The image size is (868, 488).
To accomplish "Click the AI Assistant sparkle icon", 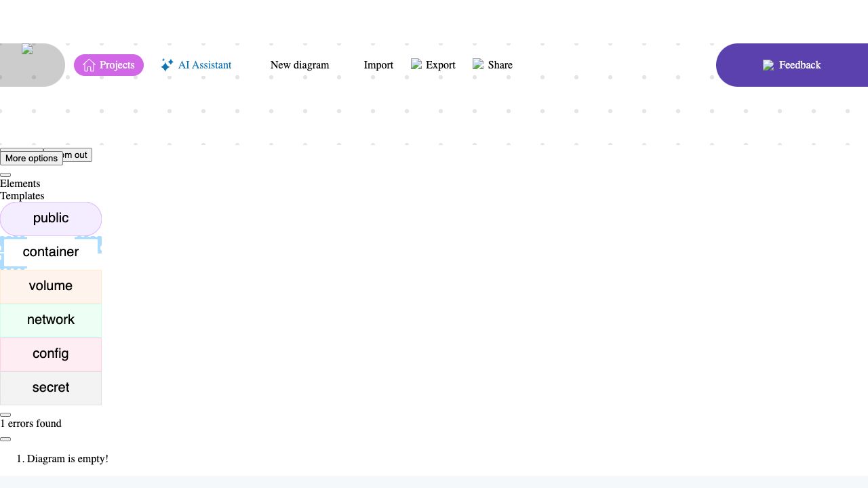I will coord(167,65).
